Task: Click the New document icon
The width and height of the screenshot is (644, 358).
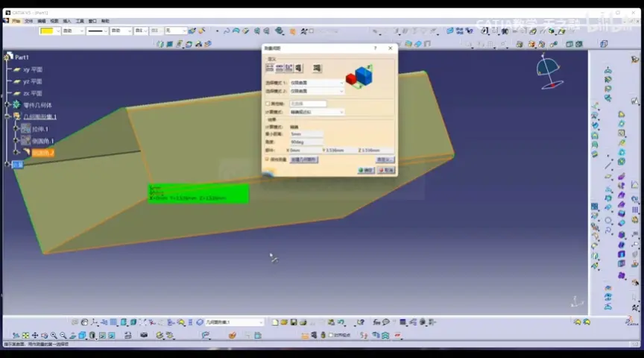Action: click(x=275, y=322)
